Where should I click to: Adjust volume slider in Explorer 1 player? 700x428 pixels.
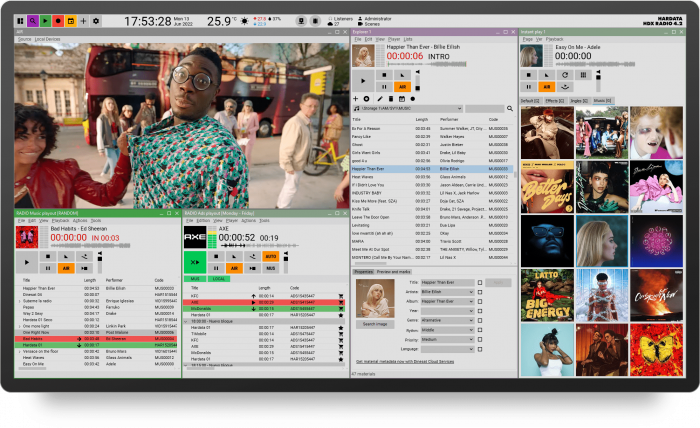click(418, 81)
